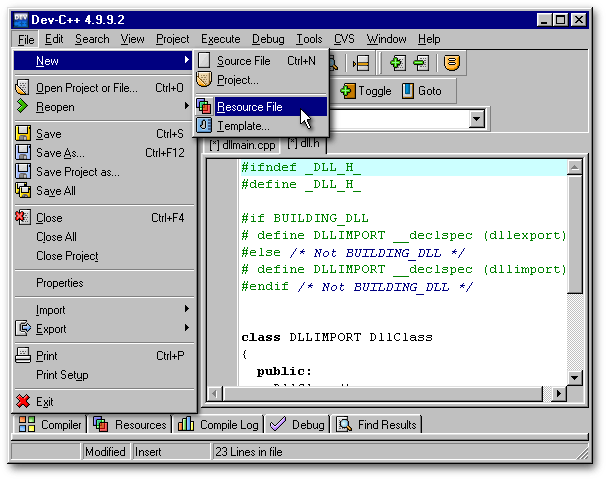Click the Template icon in New submenu
This screenshot has width=606, height=479.
click(x=204, y=125)
